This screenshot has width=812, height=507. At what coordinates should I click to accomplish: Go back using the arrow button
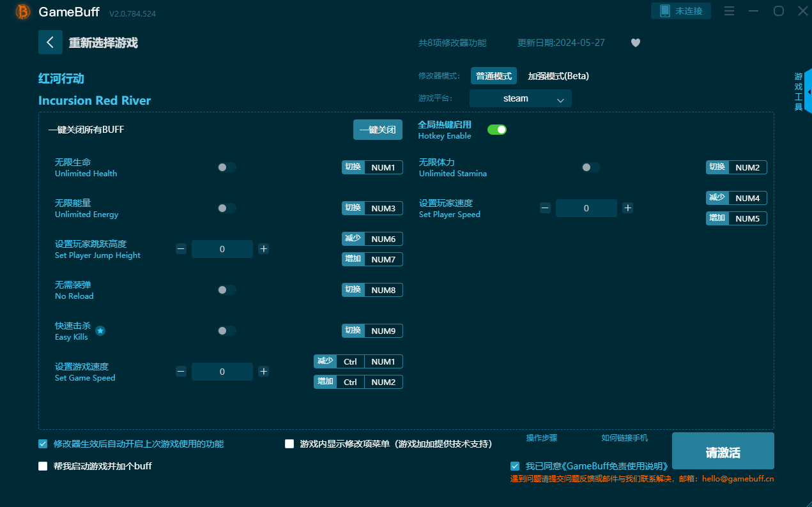(x=50, y=42)
